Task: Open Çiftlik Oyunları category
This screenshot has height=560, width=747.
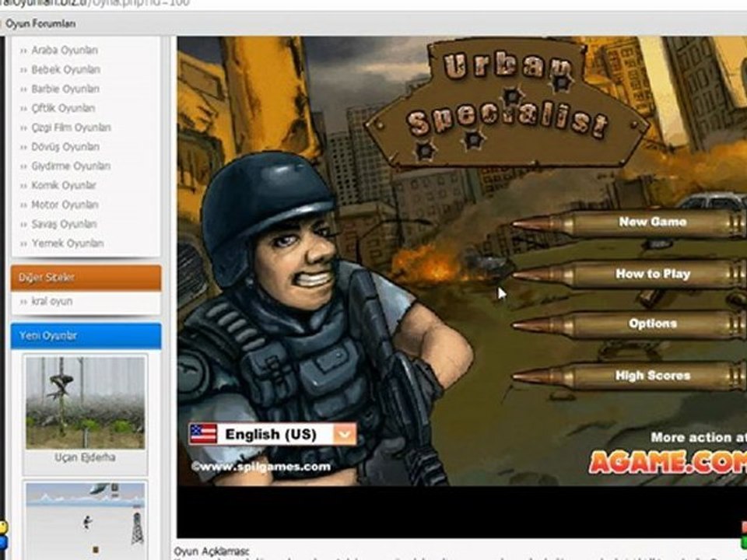Action: point(63,109)
